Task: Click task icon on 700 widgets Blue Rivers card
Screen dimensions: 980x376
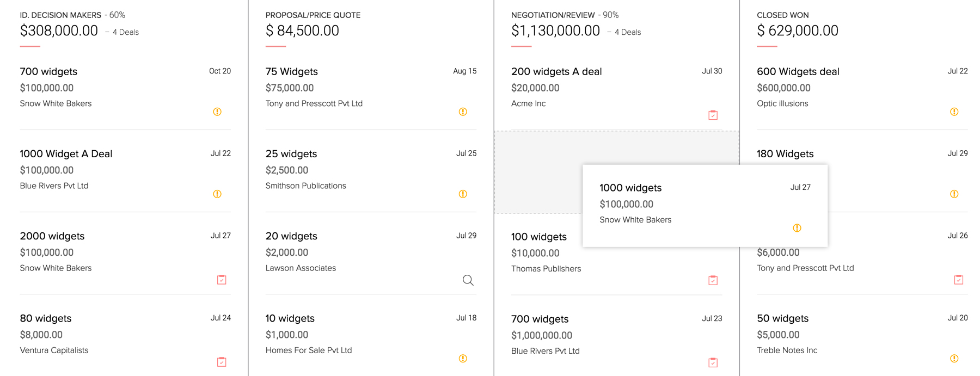Action: (713, 362)
